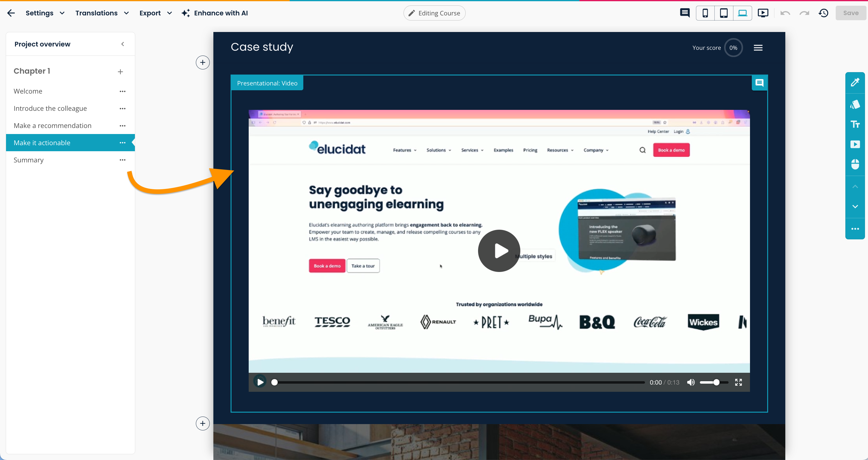Open options menu for Make it actionable
The image size is (868, 460).
123,143
